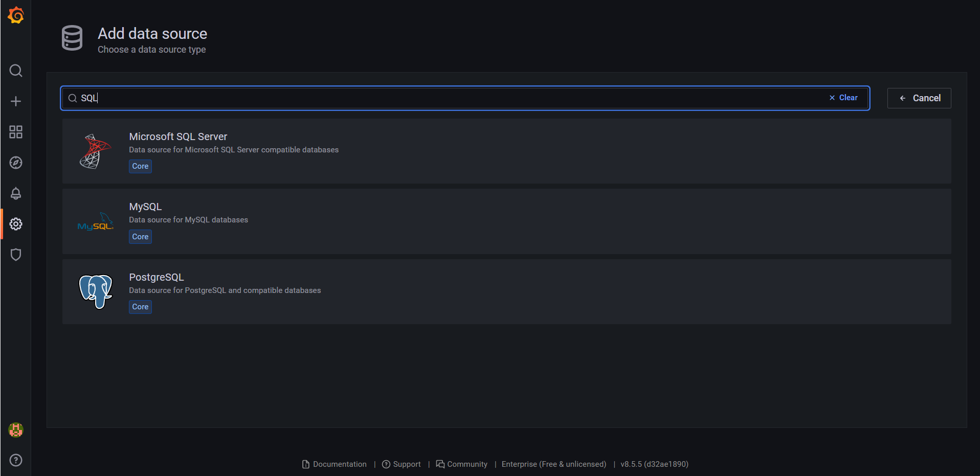Screen dimensions: 980x476
Task: Cancel adding a data source
Action: pyautogui.click(x=919, y=98)
